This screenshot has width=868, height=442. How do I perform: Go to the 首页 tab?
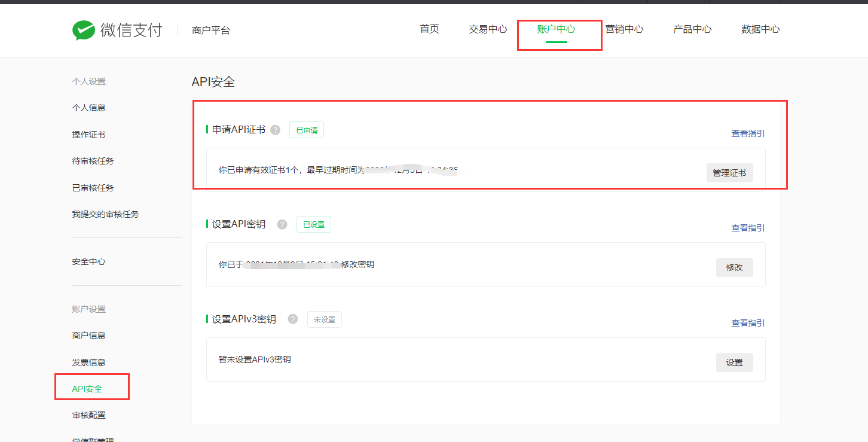click(429, 29)
